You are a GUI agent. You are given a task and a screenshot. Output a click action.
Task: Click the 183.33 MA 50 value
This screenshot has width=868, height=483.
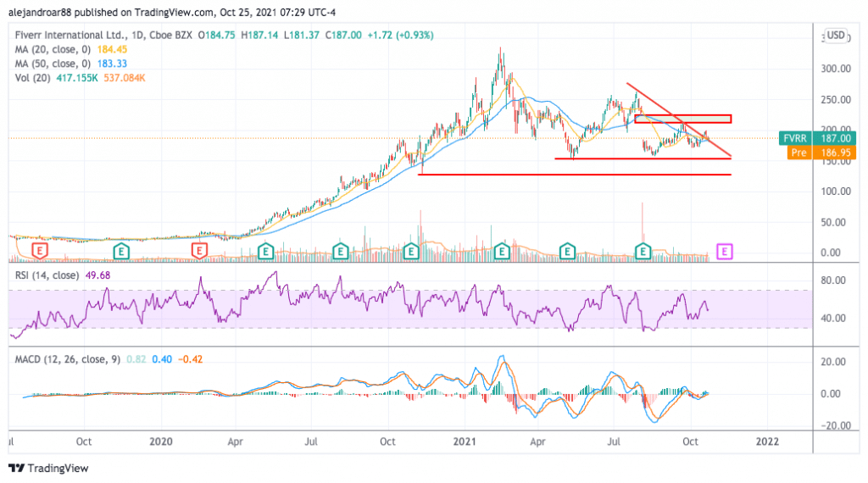(x=113, y=64)
